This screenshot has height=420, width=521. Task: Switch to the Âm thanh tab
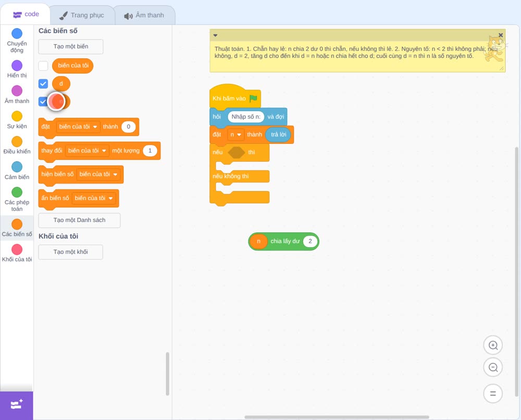click(x=144, y=15)
